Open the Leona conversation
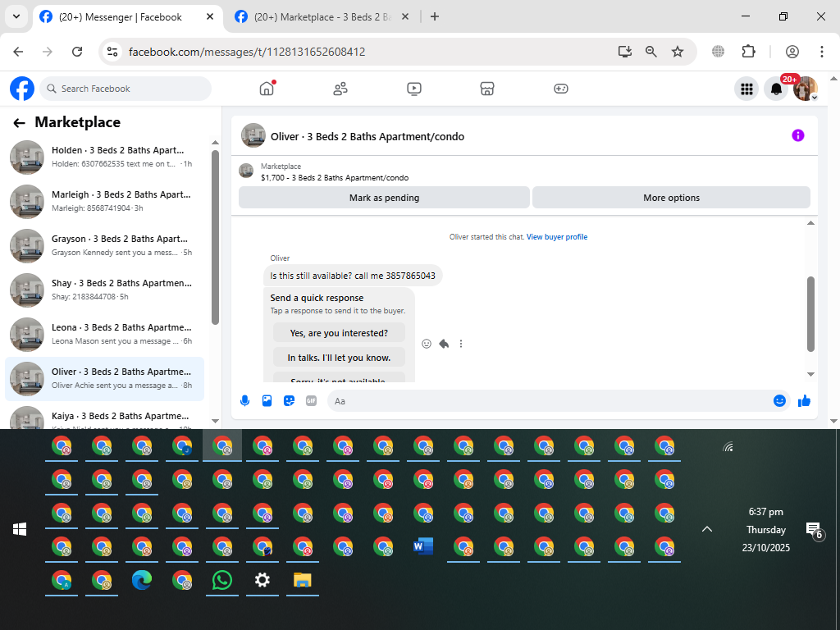The image size is (840, 630). 104,335
